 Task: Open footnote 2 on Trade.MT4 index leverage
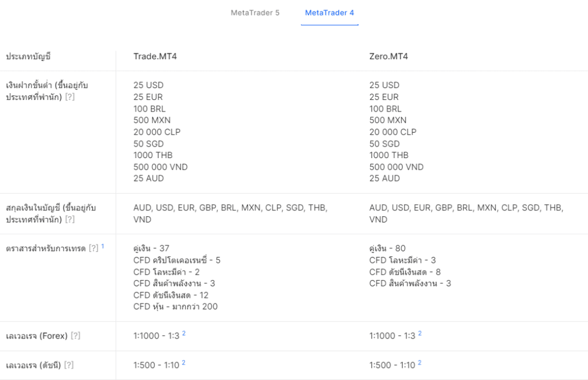183,363
